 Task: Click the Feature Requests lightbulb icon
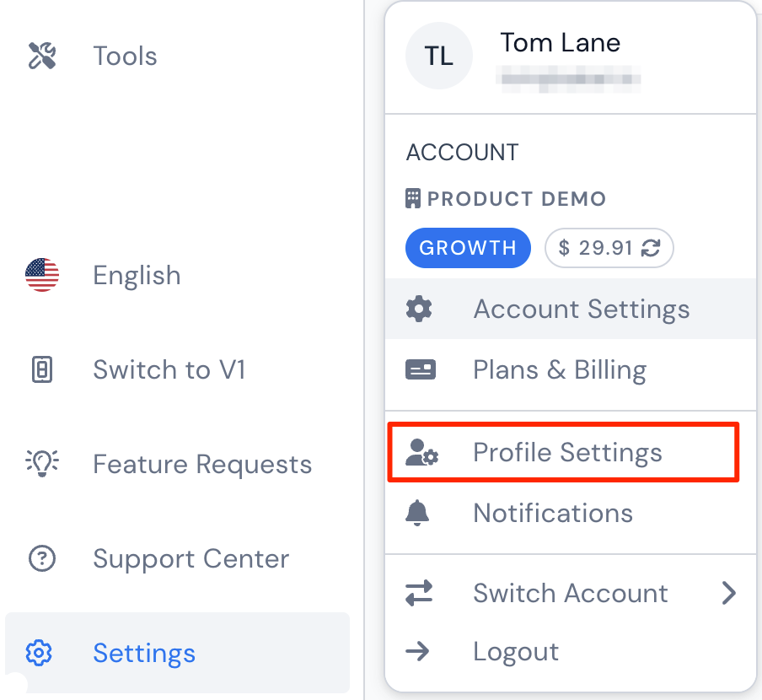tap(42, 463)
